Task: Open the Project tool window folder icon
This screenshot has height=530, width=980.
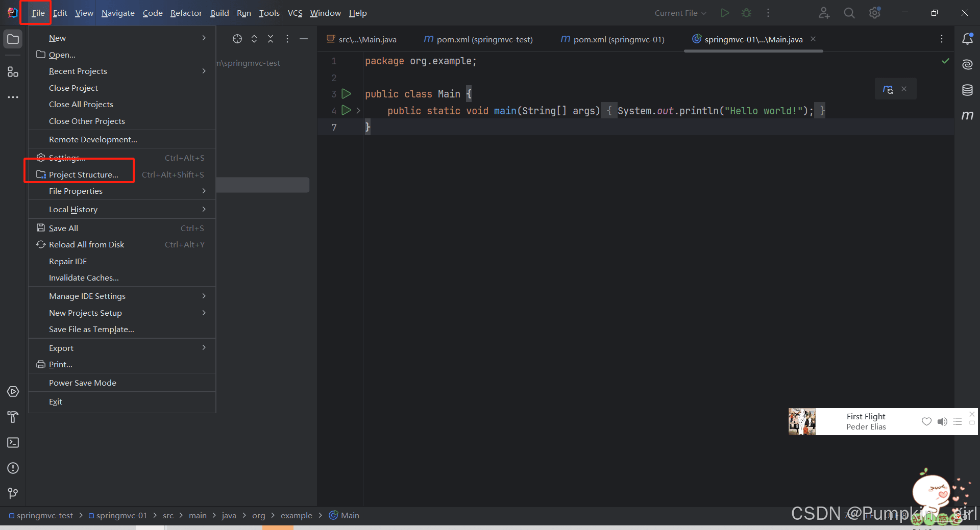Action: pos(13,39)
